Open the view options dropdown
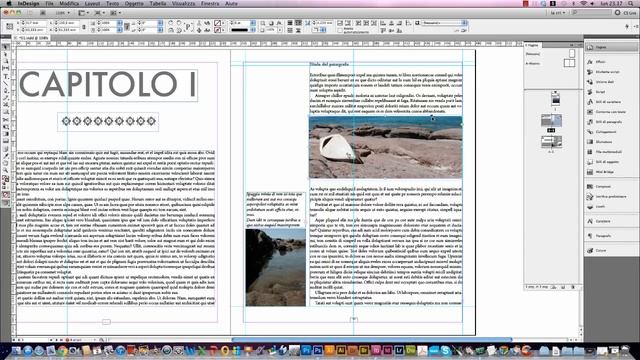640x360 pixels. (83, 13)
